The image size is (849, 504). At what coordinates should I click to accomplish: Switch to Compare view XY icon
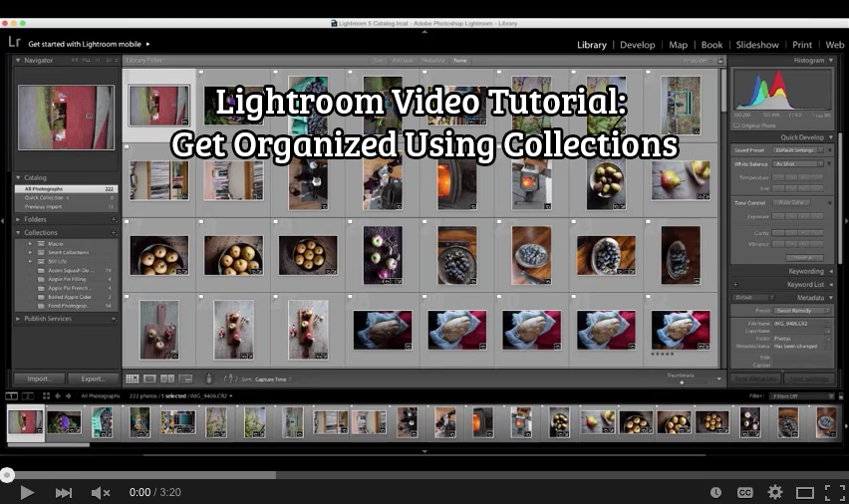[167, 378]
